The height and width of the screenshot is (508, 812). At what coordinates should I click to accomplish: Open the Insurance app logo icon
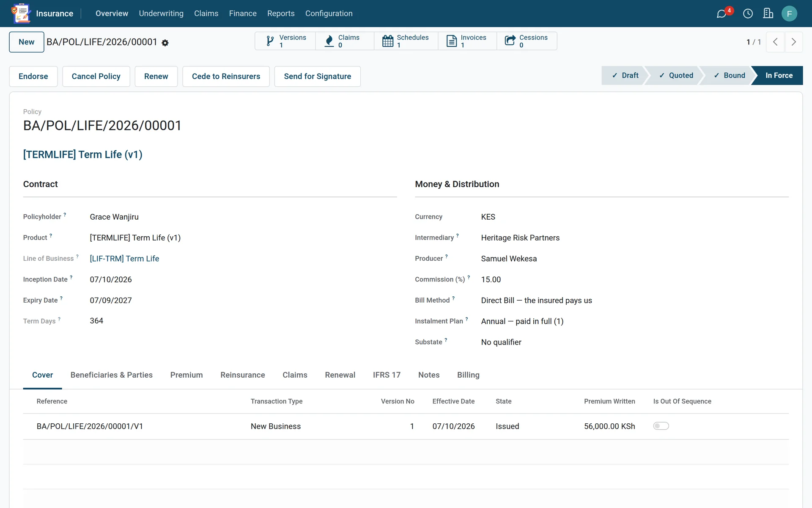click(21, 13)
